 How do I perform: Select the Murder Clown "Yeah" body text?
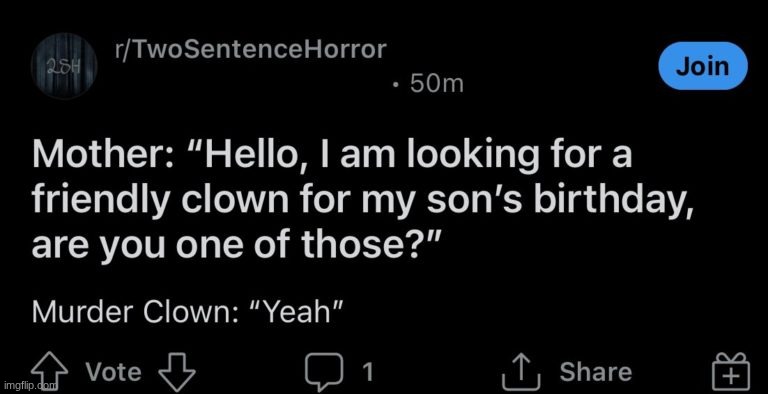click(x=187, y=312)
